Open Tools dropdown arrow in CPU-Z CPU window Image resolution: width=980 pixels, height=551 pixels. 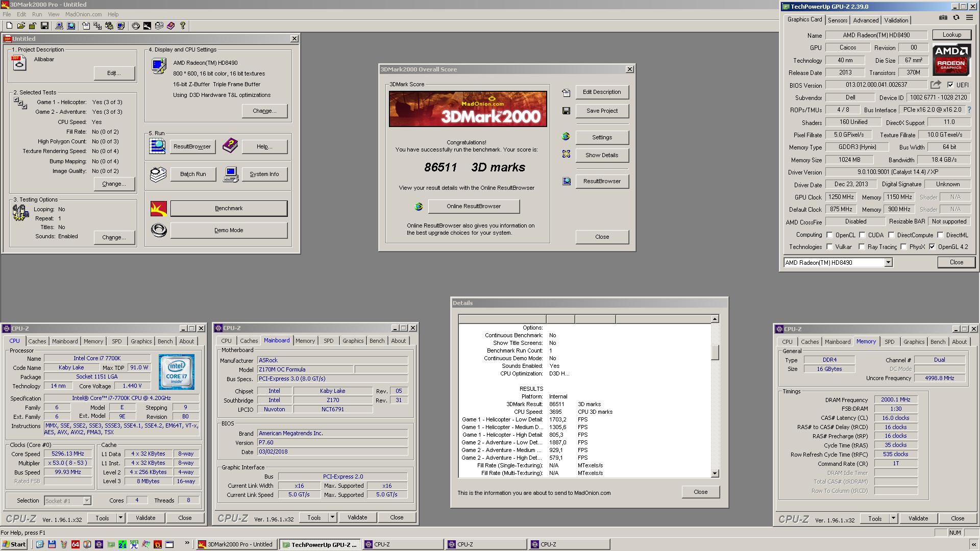point(120,518)
